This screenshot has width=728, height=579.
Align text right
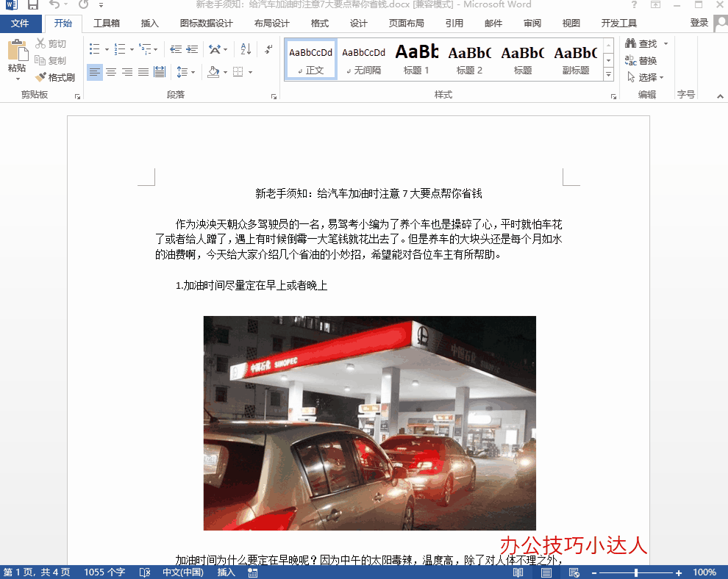pos(127,72)
